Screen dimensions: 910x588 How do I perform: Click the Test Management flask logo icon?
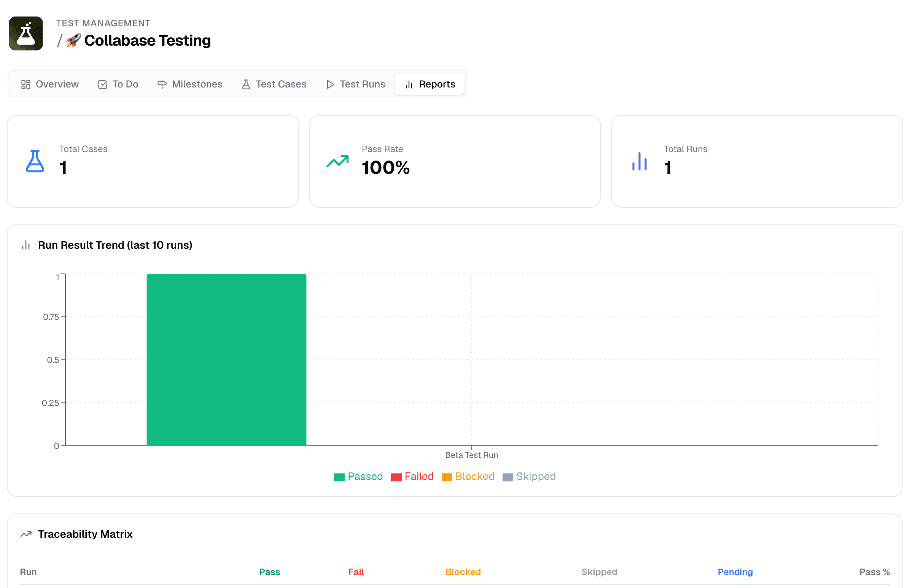point(25,33)
